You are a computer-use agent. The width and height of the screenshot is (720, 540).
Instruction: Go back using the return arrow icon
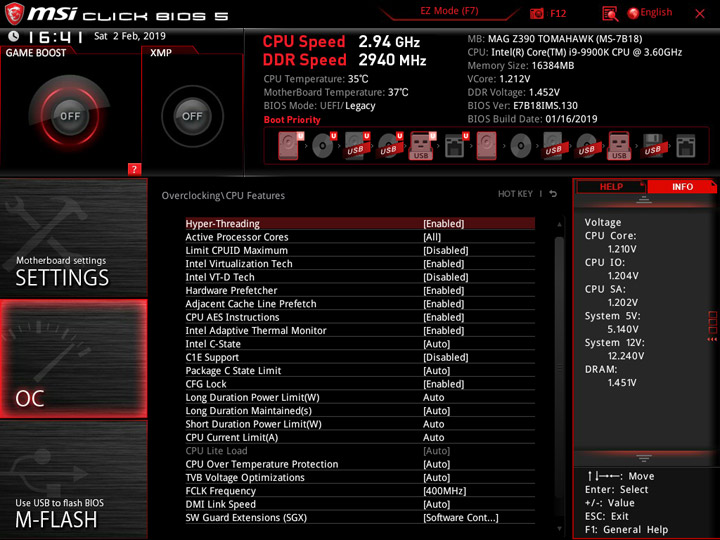(x=553, y=194)
